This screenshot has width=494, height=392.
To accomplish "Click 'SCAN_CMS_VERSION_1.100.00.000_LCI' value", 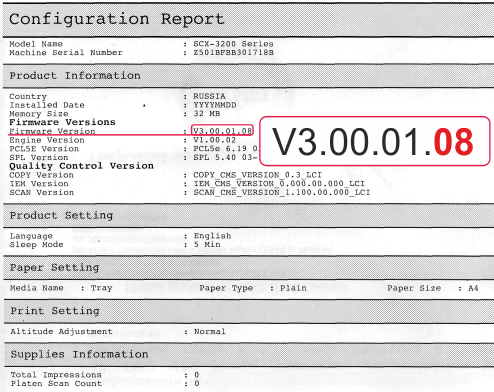I will 282,193.
